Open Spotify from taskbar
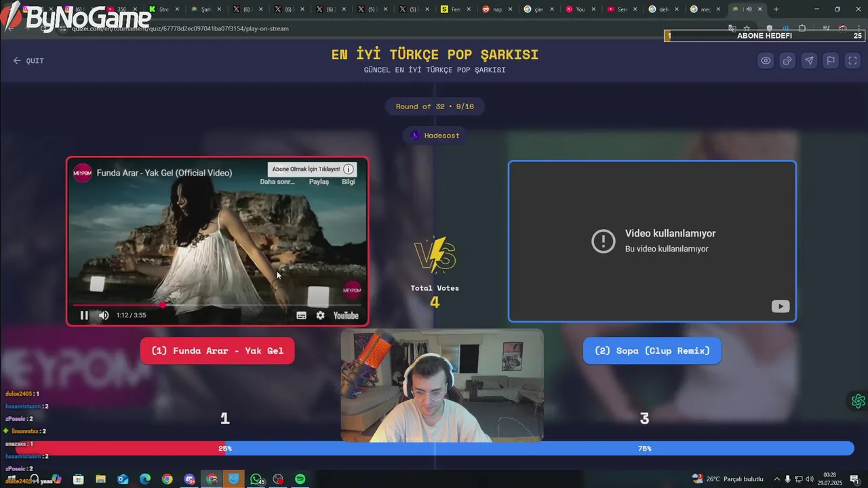The image size is (868, 488). tap(300, 479)
